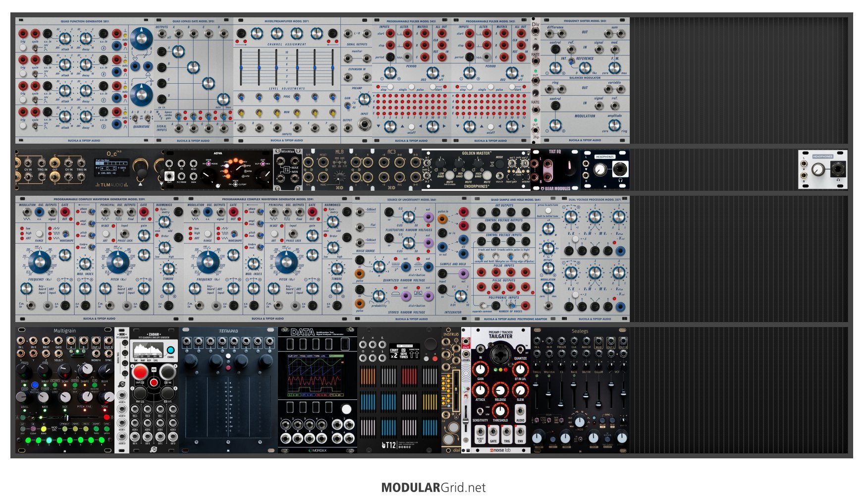Viewport: 868px width, 498px height.
Task: Hit the big red button on Zadar
Action: (140, 372)
